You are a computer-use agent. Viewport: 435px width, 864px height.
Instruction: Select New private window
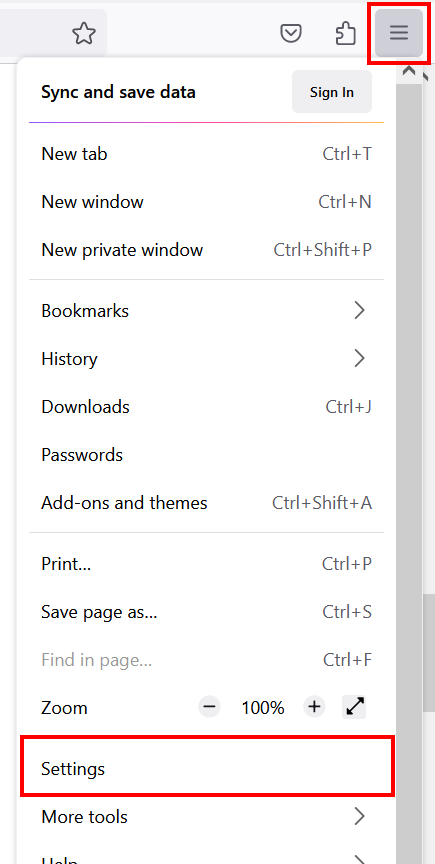(x=206, y=250)
